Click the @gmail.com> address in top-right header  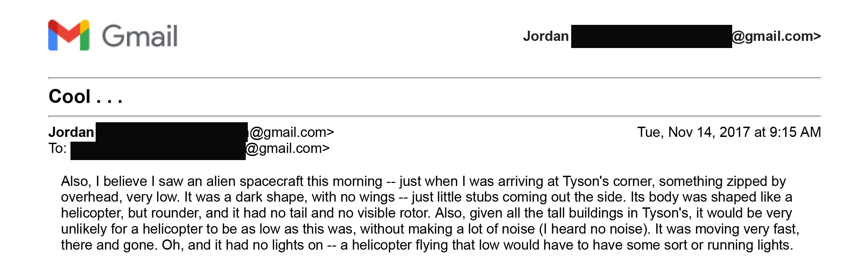point(776,36)
